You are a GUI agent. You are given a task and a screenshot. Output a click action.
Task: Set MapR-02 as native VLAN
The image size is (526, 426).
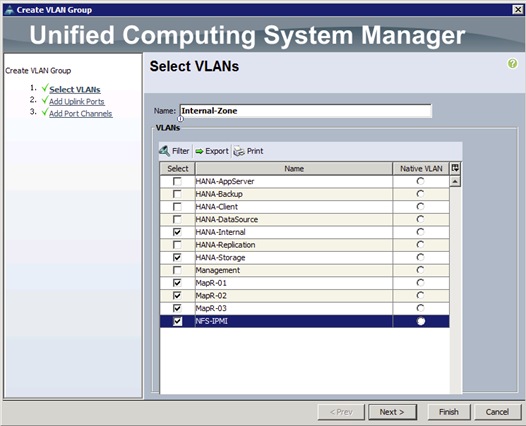(420, 296)
